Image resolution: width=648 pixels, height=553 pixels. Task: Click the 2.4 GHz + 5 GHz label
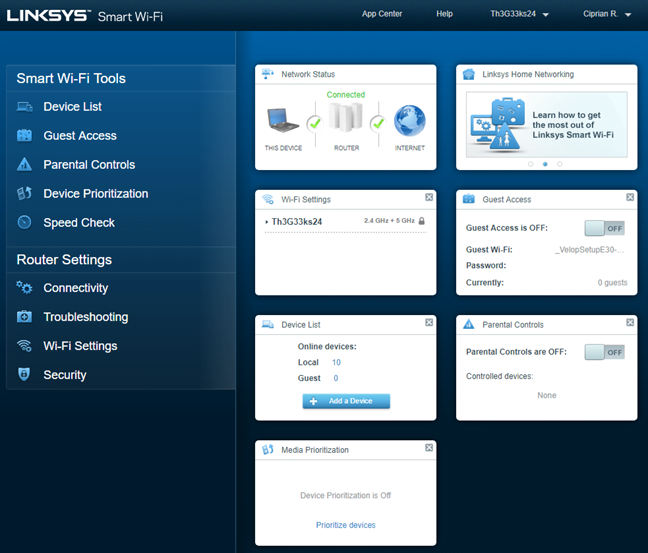point(389,221)
